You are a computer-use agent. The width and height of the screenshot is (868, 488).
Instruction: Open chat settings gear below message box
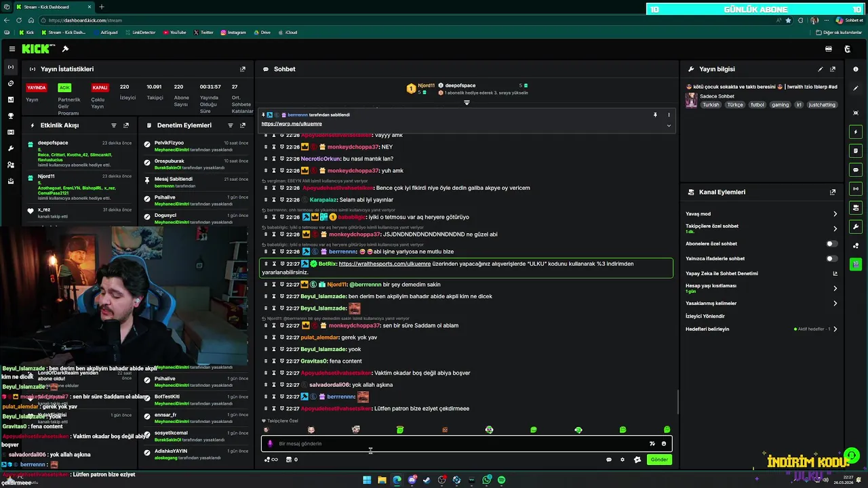click(x=623, y=460)
